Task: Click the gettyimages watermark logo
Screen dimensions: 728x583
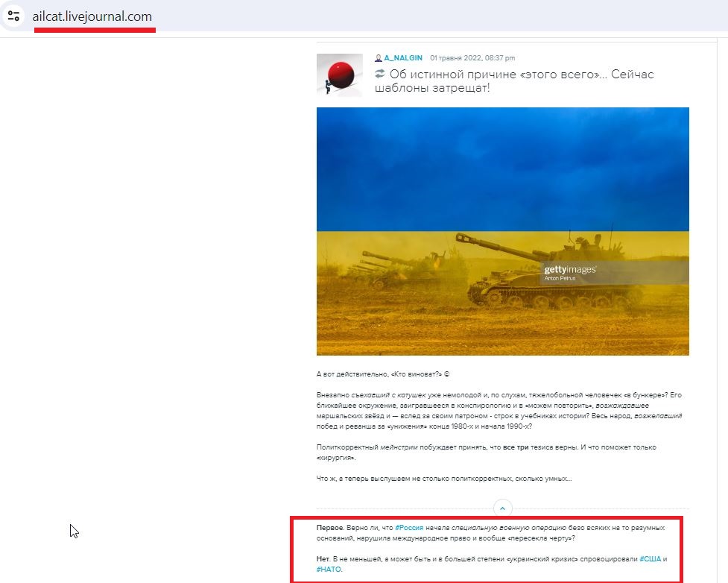Action: 570,269
